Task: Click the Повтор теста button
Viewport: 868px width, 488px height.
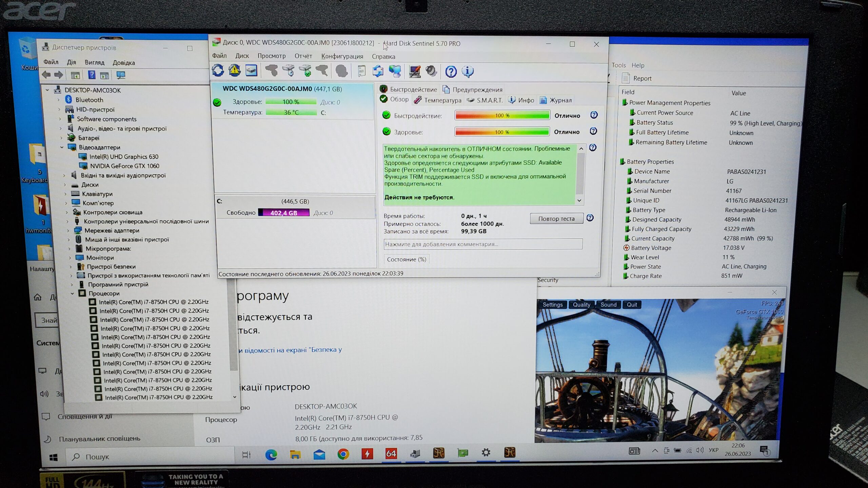Action: point(556,219)
